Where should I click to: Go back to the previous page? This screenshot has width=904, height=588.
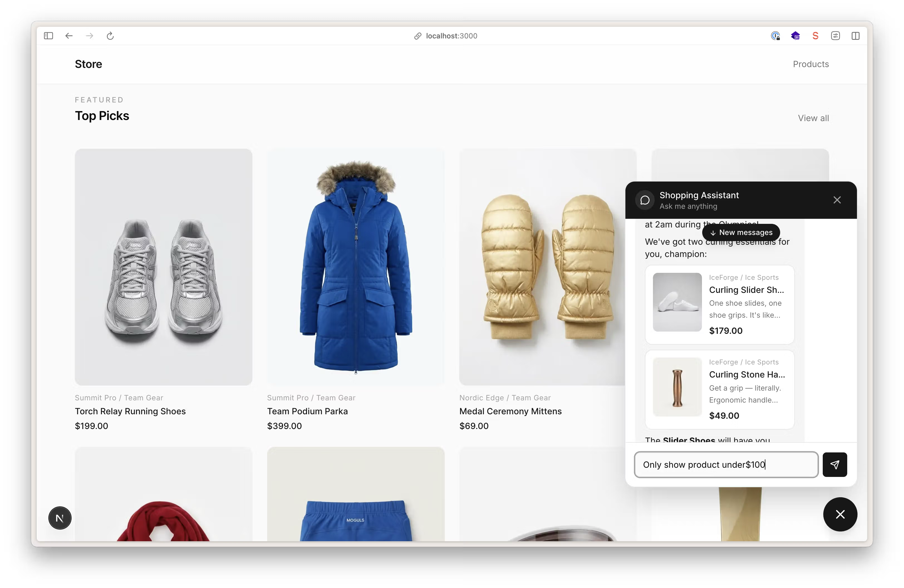point(69,36)
